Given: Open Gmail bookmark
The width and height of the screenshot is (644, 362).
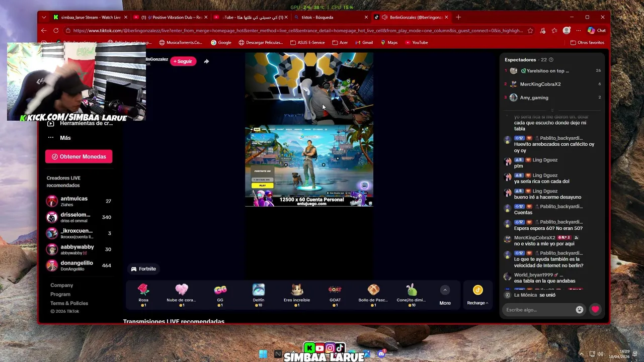Looking at the screenshot, I should [364, 43].
